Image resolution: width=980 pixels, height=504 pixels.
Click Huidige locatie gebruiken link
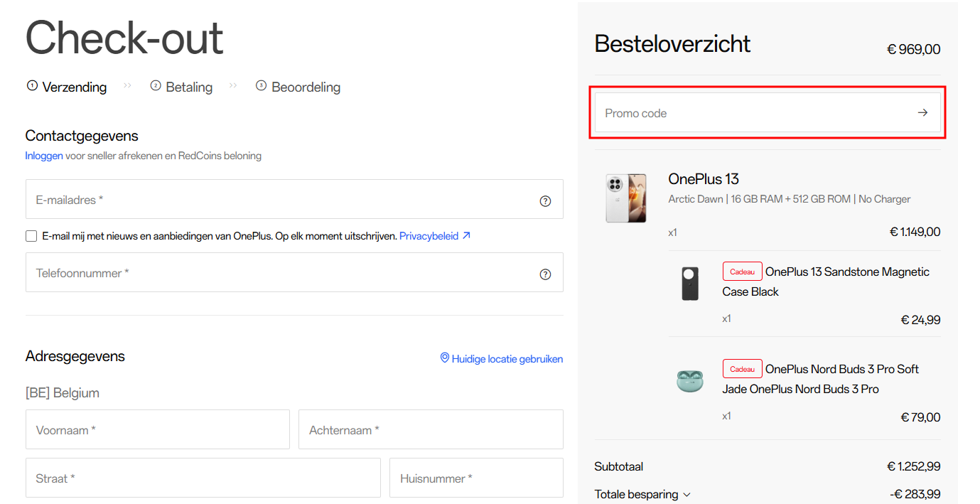pyautogui.click(x=507, y=359)
